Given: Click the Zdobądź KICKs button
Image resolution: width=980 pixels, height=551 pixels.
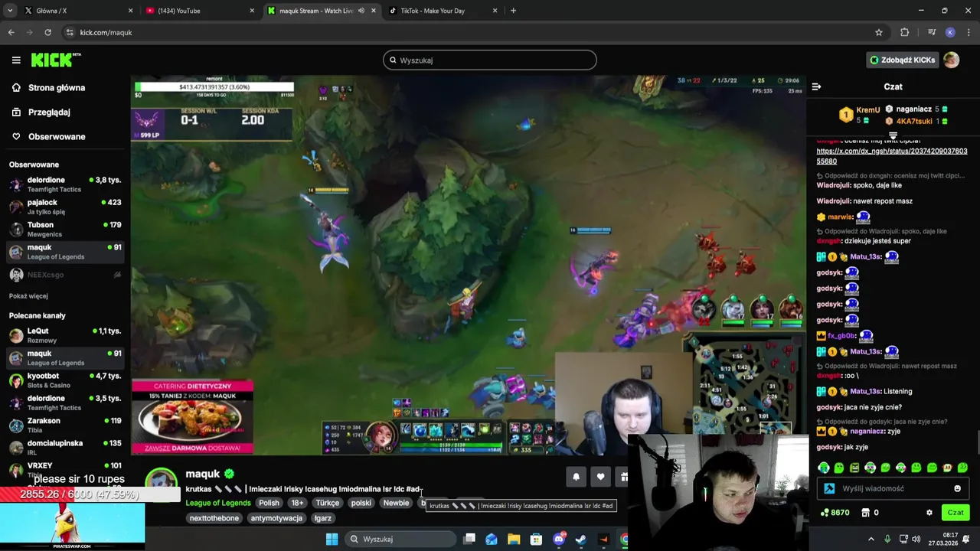Looking at the screenshot, I should [x=902, y=60].
